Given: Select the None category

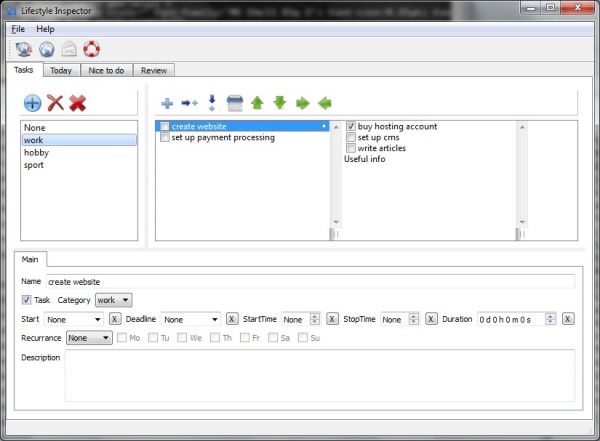Looking at the screenshot, I should pyautogui.click(x=79, y=127).
